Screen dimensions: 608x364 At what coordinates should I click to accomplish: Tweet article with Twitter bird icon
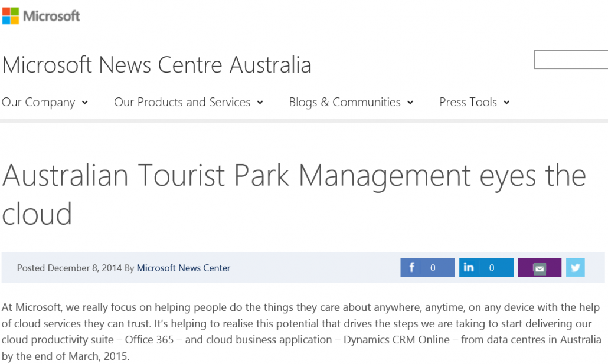click(576, 268)
